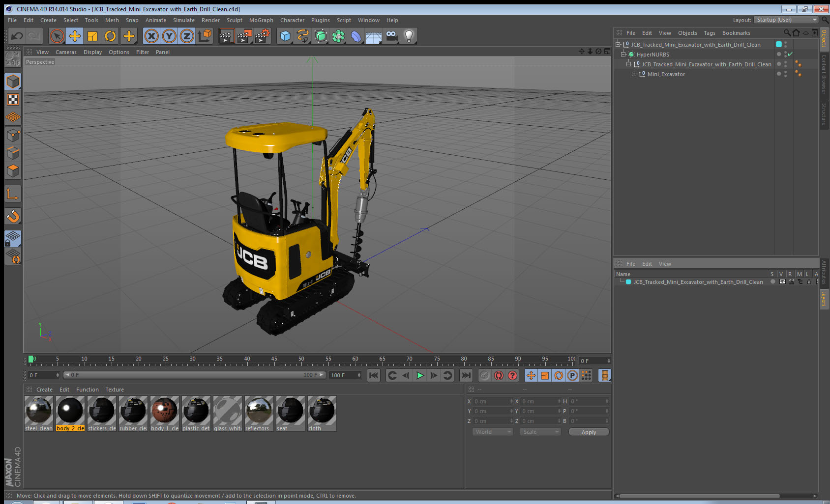Select the Polygons mode icon

(13, 170)
